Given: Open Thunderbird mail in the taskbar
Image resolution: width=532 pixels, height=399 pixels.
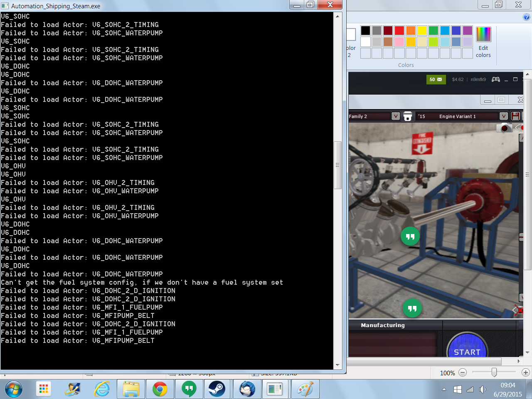Looking at the screenshot, I should point(247,389).
